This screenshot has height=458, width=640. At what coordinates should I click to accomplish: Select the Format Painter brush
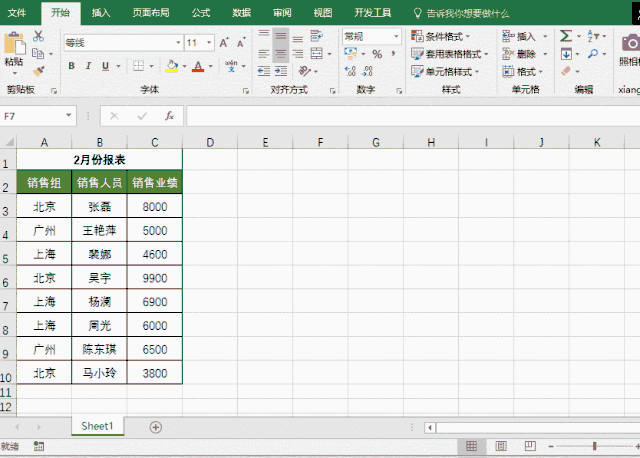[x=38, y=70]
